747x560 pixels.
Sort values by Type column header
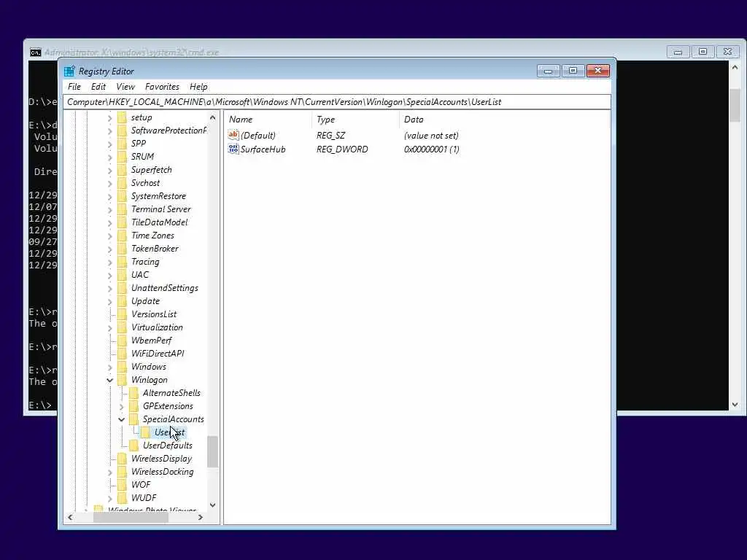pos(355,120)
